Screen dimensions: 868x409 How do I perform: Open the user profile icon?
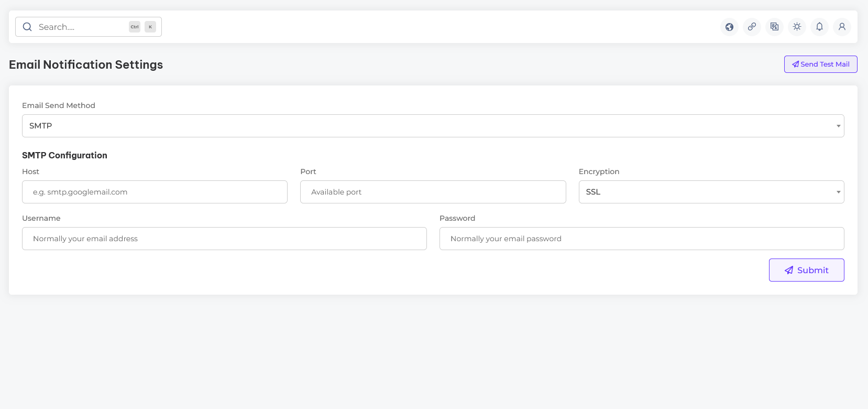pos(842,27)
